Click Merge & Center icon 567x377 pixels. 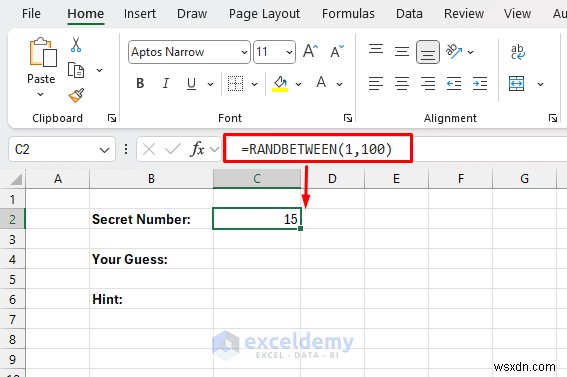tap(516, 83)
